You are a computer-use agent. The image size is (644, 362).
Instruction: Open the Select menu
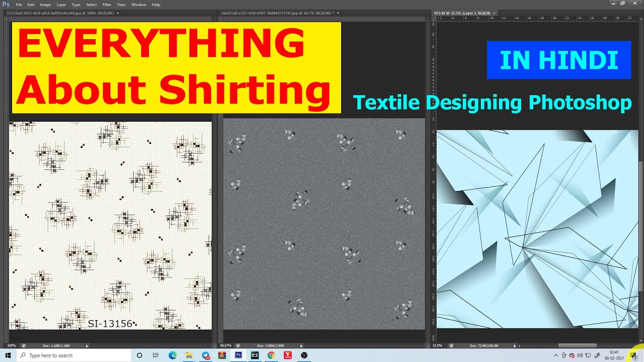click(x=91, y=5)
